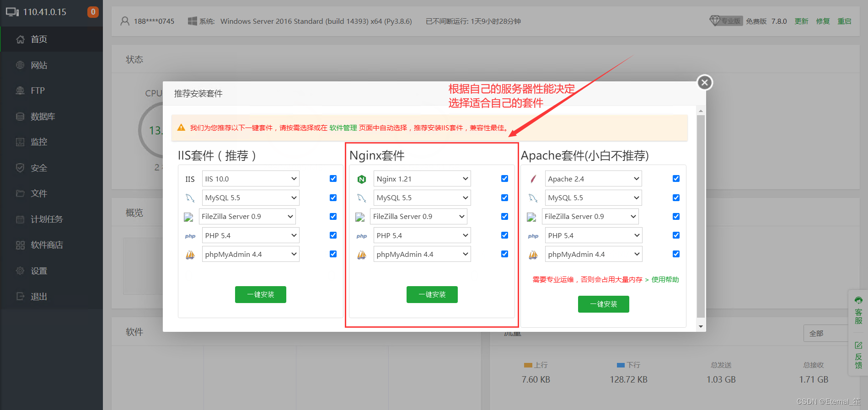868x410 pixels.
Task: Open phpMyAdmin 4.4 dropdown in Nginx套件
Action: (422, 254)
